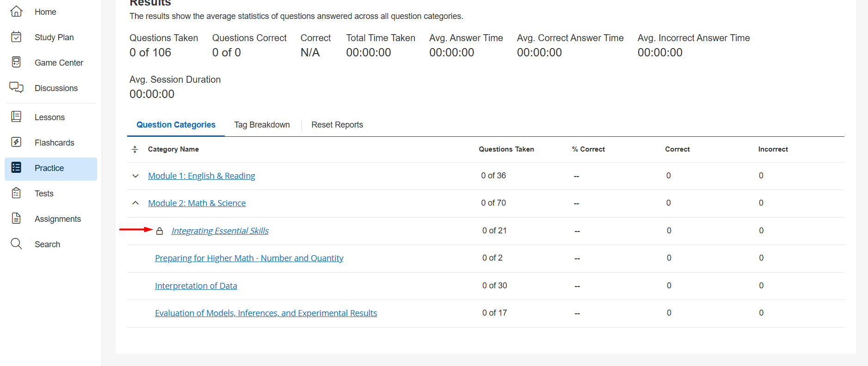Viewport: 868px width, 366px height.
Task: Click the Flashcards icon in sidebar
Action: pyautogui.click(x=16, y=142)
